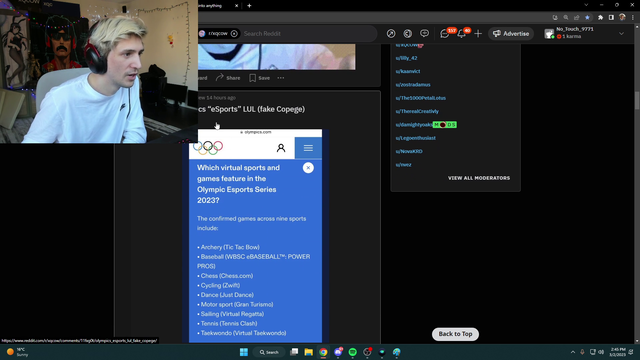Open moderator u/NovaKRD profile
Image resolution: width=640 pixels, height=360 pixels.
point(409,151)
